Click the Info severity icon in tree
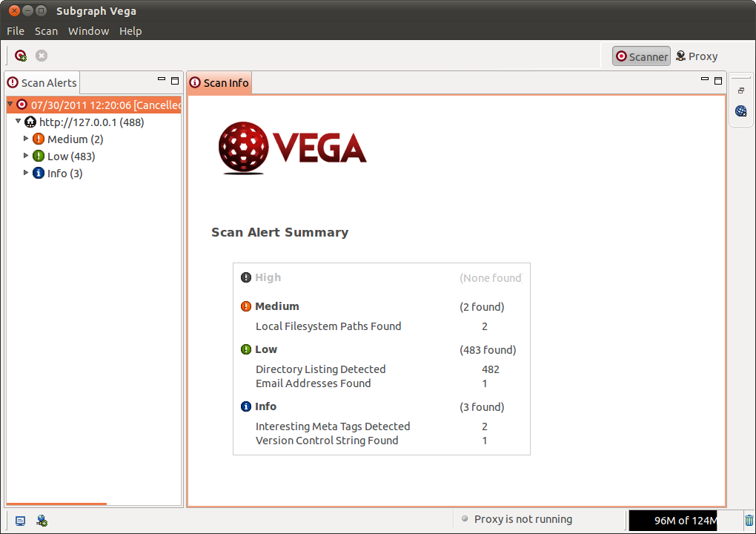The width and height of the screenshot is (756, 534). 39,173
